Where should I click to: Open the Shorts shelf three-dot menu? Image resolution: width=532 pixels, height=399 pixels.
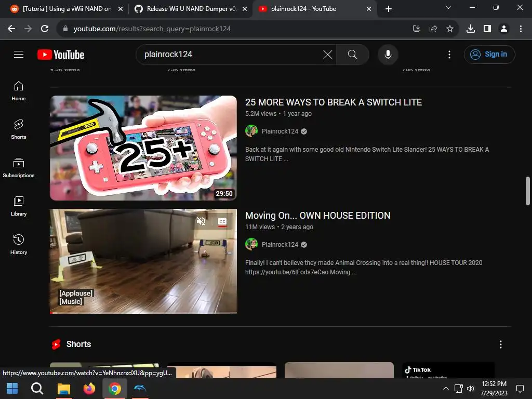tap(501, 344)
